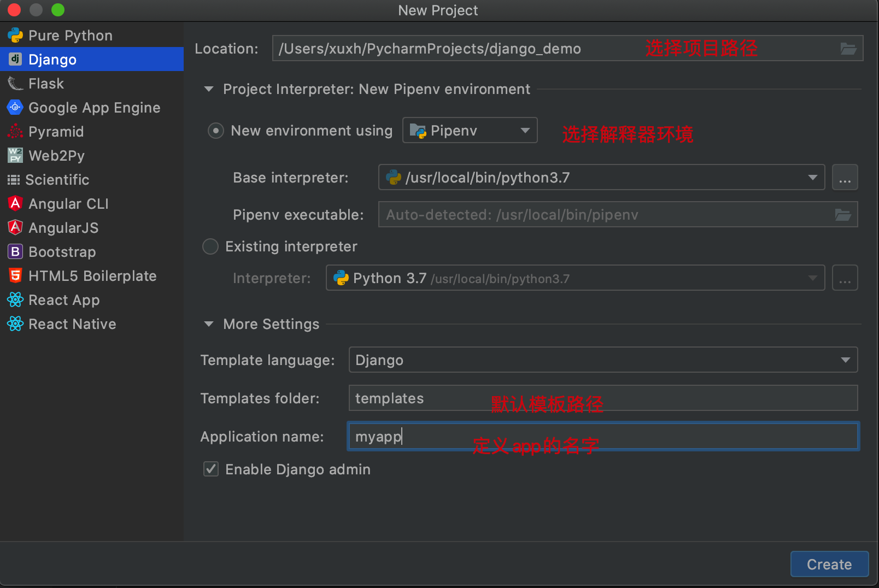This screenshot has width=879, height=588.
Task: Click the Web2Py icon
Action: coord(15,155)
